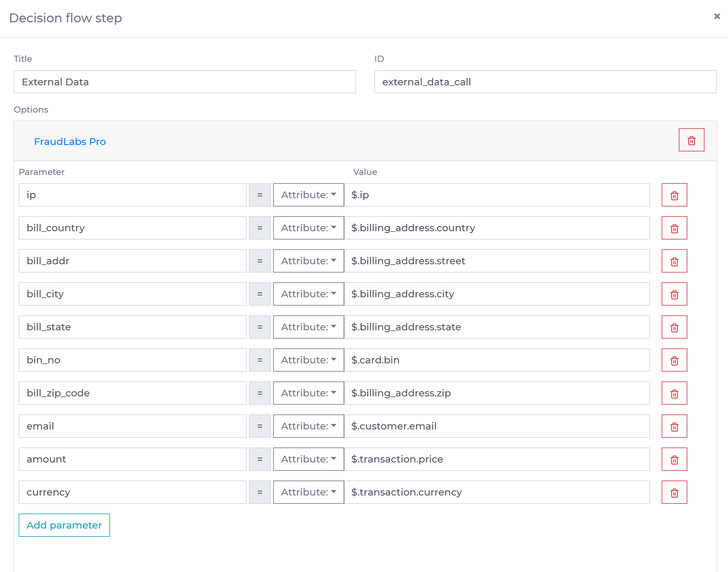This screenshot has height=572, width=728.
Task: Delete the email parameter row
Action: click(x=674, y=426)
